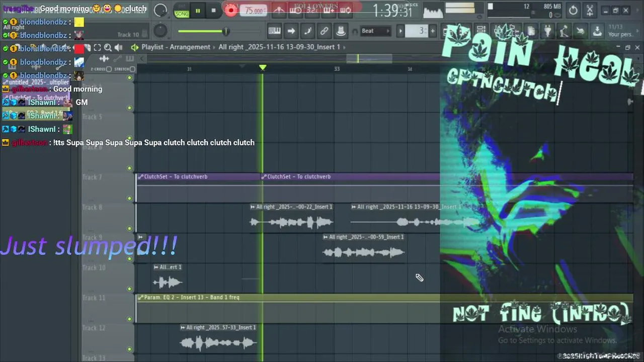Viewport: 644px width, 362px height.
Task: Open the copy/project files icon
Action: 531,31
